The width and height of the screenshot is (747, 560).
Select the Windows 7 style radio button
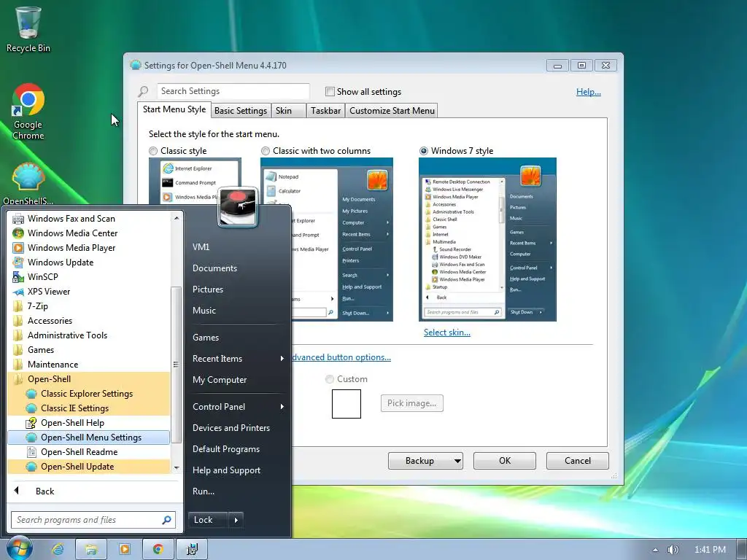(424, 151)
